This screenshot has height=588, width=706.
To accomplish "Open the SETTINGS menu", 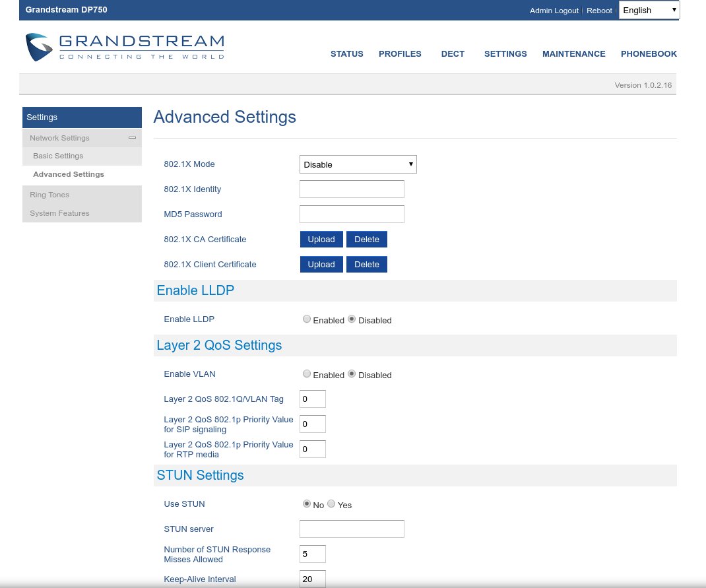I will tap(505, 54).
